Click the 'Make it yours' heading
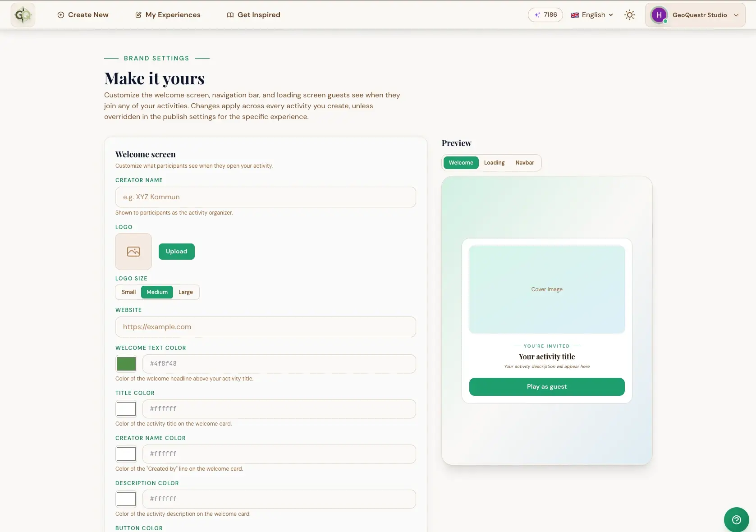Screen dimensions: 756x532 click(154, 78)
